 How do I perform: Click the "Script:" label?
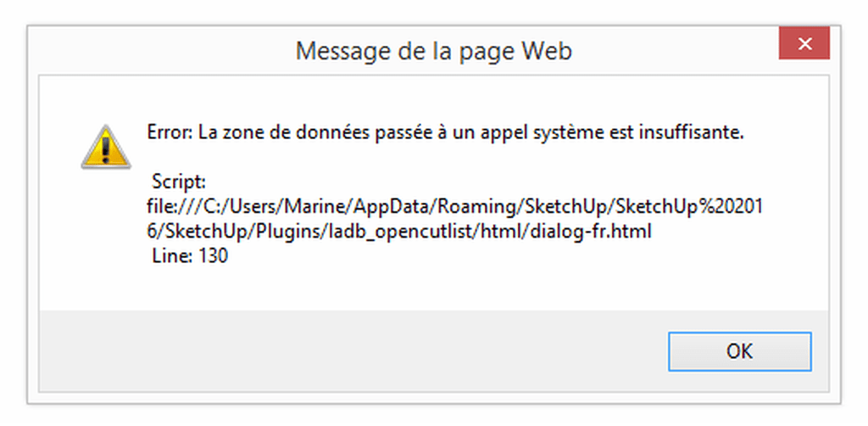(x=179, y=182)
